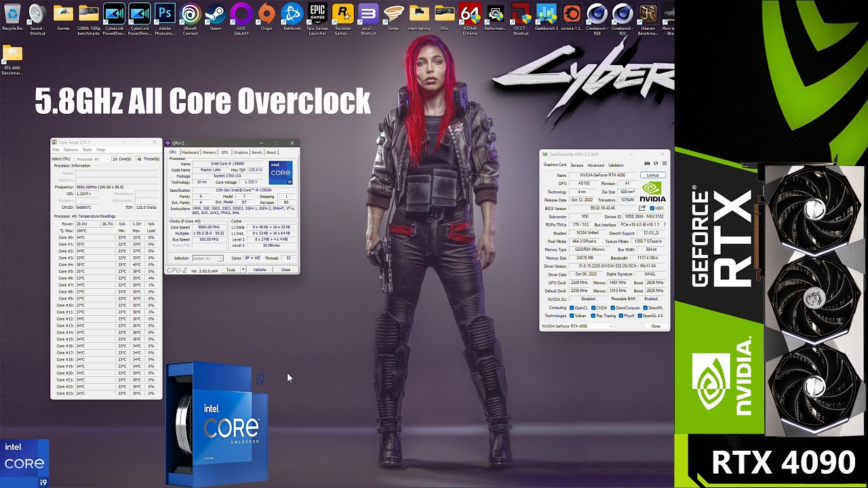868x488 pixels.
Task: Open Core Temp Options menu
Action: (x=71, y=150)
